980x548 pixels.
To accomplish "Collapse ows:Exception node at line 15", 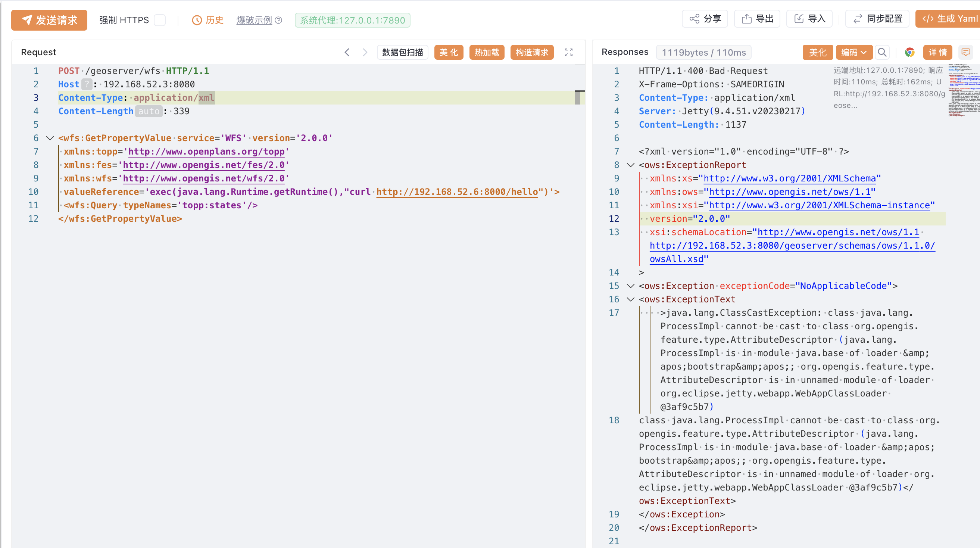I will point(630,286).
